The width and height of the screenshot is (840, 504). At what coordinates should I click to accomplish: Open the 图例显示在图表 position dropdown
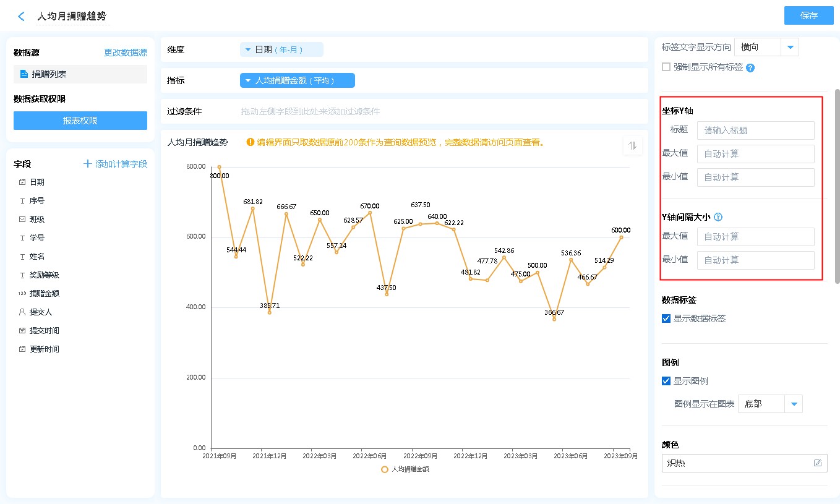[794, 404]
